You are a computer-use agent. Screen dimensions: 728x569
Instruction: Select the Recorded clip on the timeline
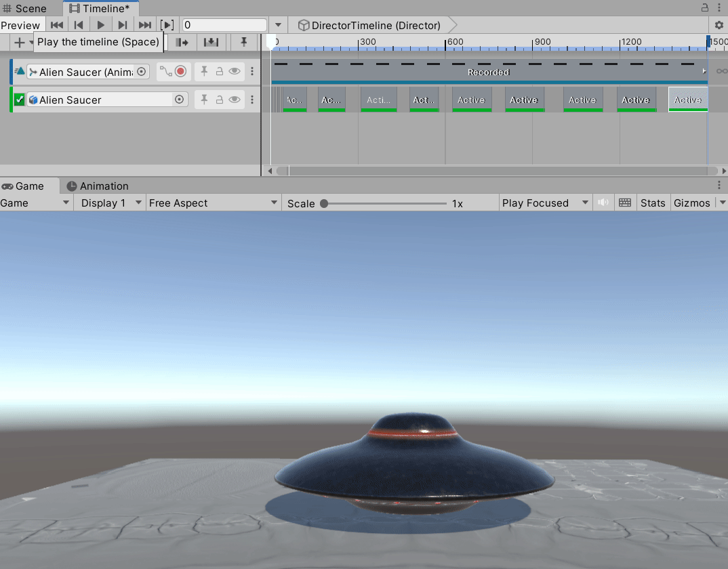point(488,71)
